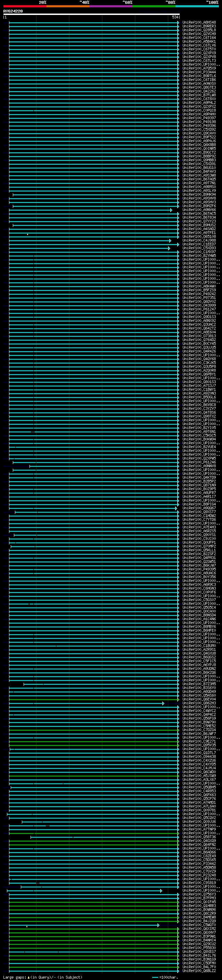Select label UniRef100_A9QQ67
222x980 pixels.
(199, 508)
